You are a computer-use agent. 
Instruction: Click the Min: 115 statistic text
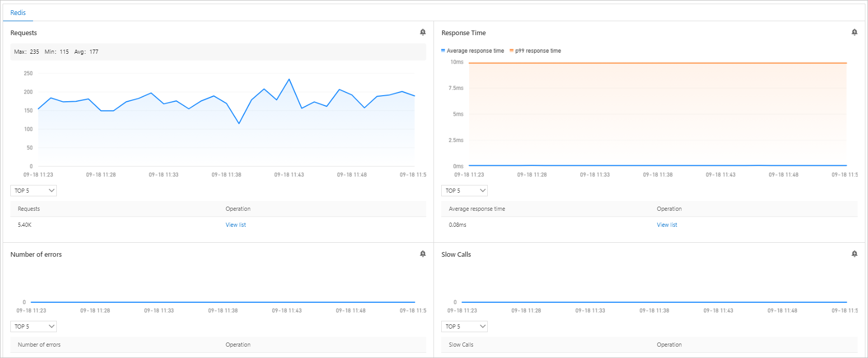pyautogui.click(x=57, y=52)
